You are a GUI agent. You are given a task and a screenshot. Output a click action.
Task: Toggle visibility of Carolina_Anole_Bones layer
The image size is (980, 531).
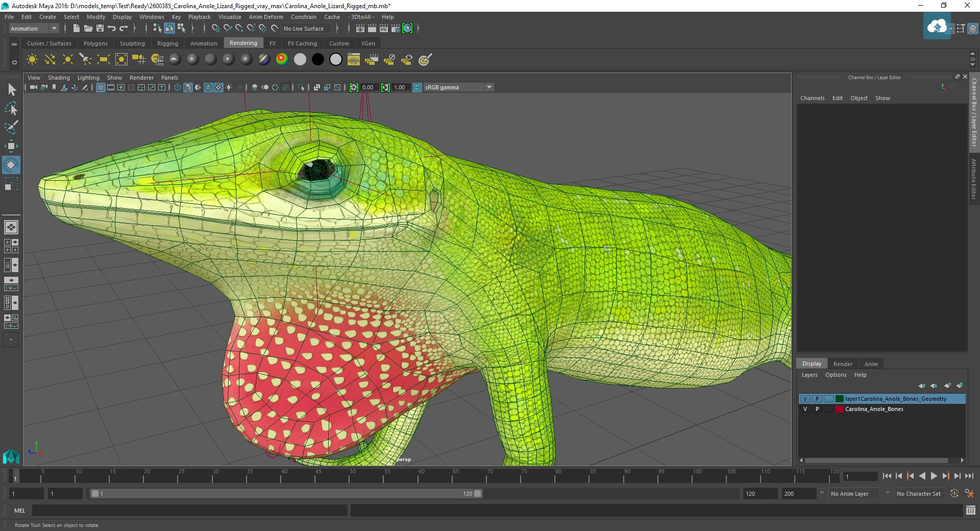point(805,409)
